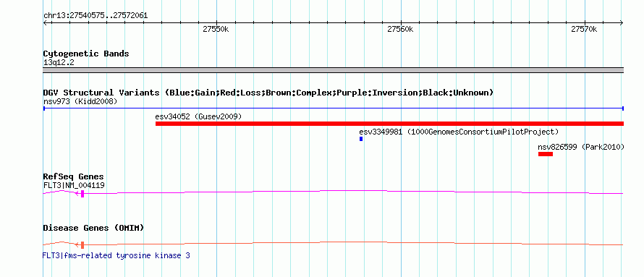The width and height of the screenshot is (644, 277).
Task: Open FLT3|fms-related tyrosine kinase 3 link
Action: click(116, 255)
